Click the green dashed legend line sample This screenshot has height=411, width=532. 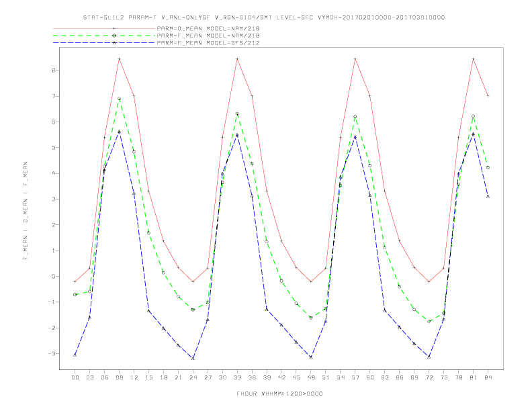tap(104, 36)
